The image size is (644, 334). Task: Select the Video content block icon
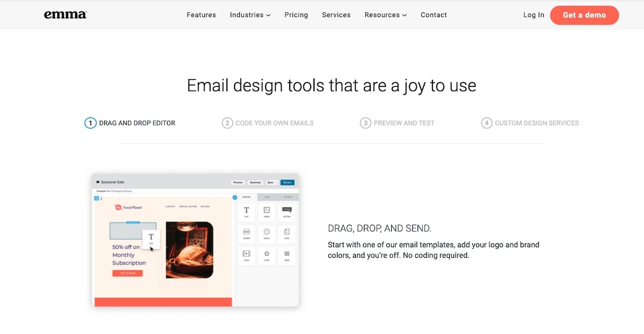coord(246,255)
